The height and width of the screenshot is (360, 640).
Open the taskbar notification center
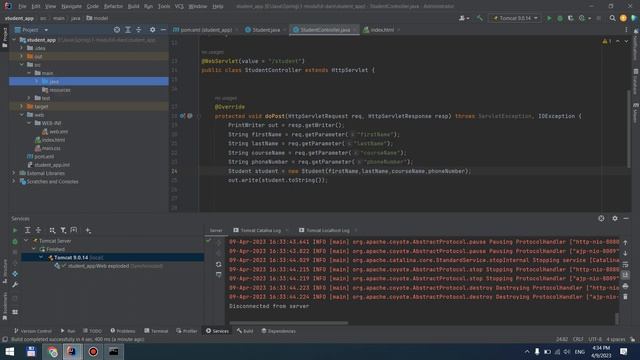[x=624, y=351]
